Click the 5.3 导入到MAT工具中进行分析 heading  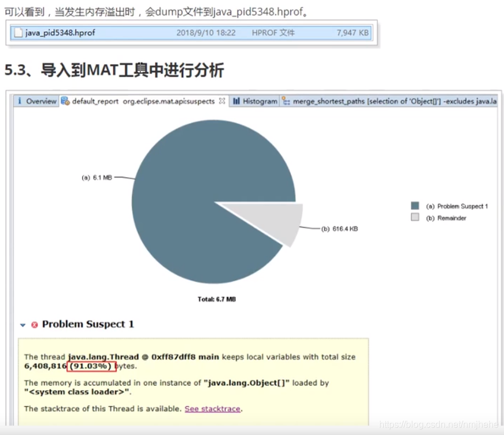pos(114,70)
